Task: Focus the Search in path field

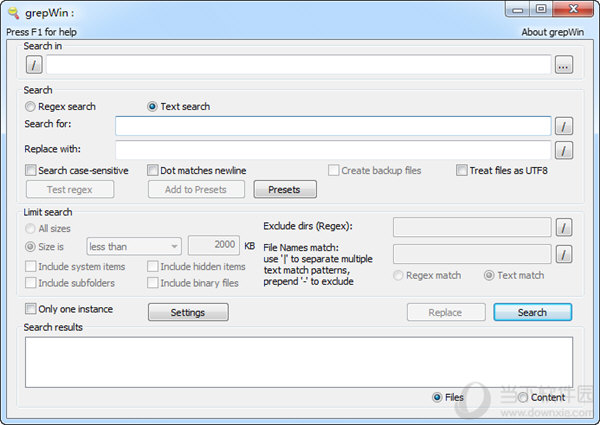Action: point(298,65)
